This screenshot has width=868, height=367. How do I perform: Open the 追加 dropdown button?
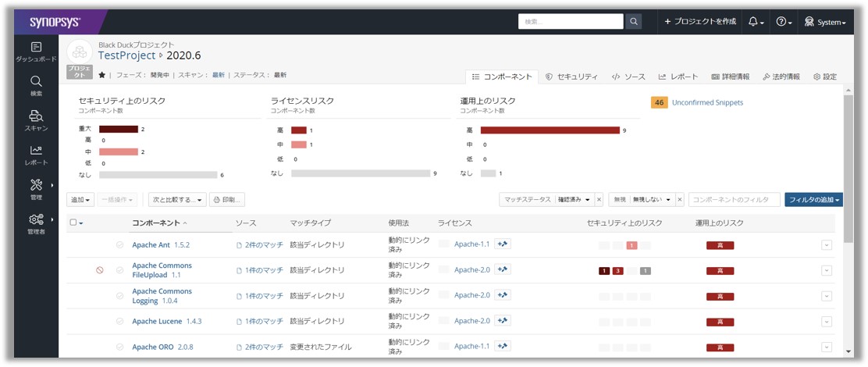click(82, 200)
